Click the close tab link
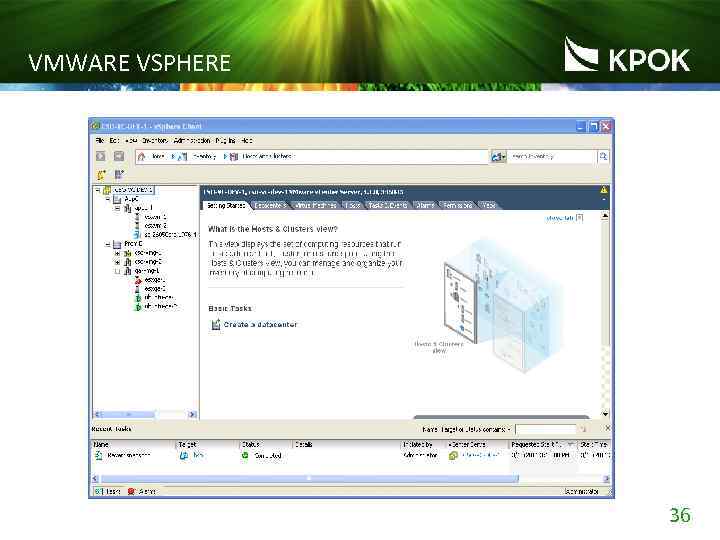This screenshot has width=720, height=540. 560,218
